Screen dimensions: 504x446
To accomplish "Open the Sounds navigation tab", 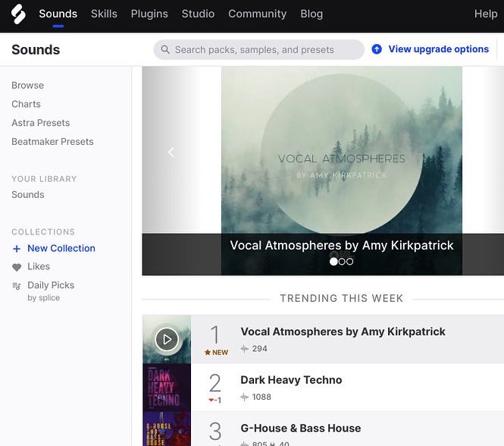I will pos(58,14).
